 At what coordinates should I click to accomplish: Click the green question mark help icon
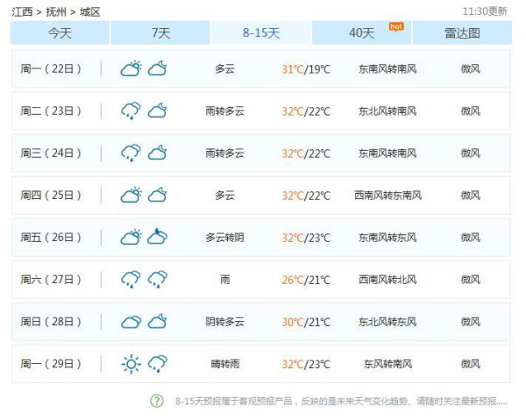tap(157, 401)
